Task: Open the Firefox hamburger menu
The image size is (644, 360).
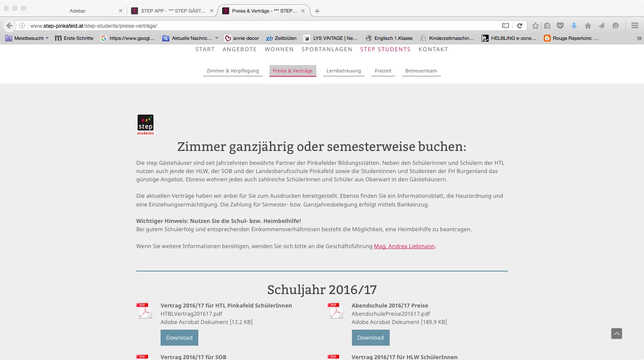Action: (x=634, y=26)
